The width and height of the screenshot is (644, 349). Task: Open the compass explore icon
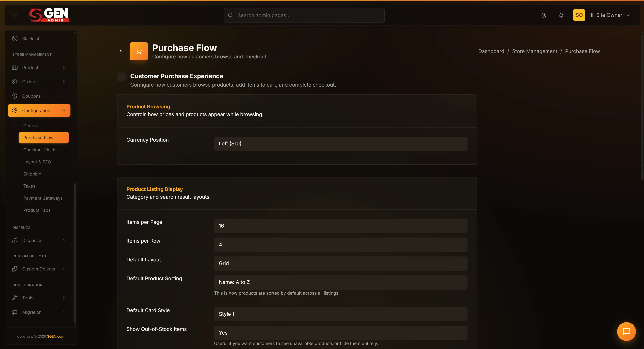pyautogui.click(x=544, y=15)
